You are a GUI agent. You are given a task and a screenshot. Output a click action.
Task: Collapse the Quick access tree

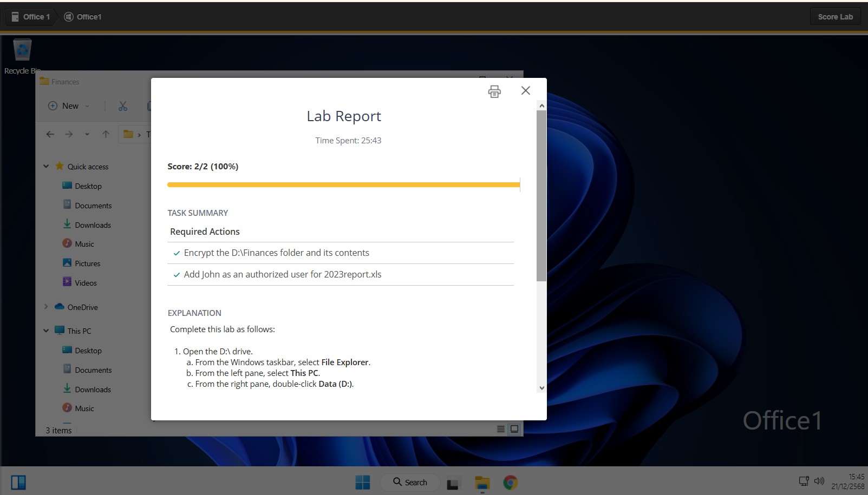[46, 166]
